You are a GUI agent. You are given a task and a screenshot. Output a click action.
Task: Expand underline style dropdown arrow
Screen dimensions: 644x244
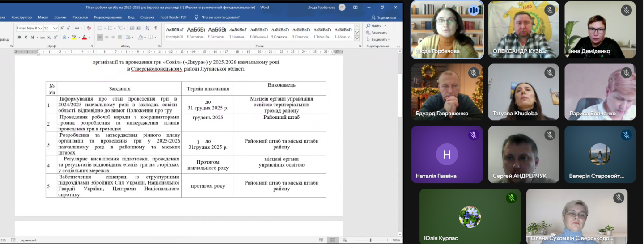38,37
